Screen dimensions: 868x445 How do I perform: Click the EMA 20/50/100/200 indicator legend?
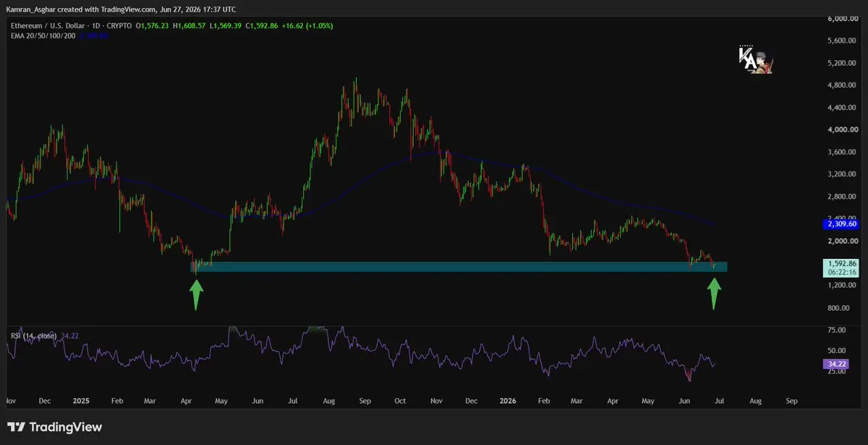click(x=42, y=35)
